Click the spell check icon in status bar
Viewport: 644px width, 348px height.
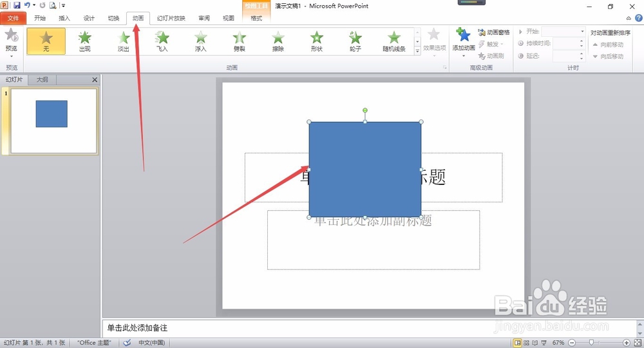127,343
